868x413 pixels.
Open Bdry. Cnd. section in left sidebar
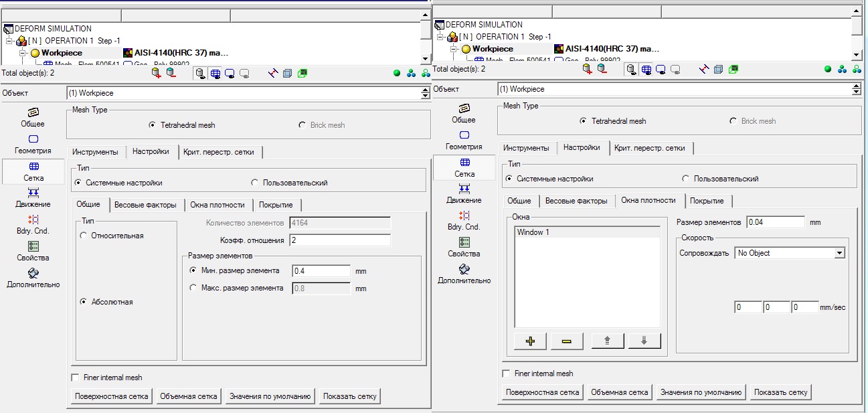33,224
